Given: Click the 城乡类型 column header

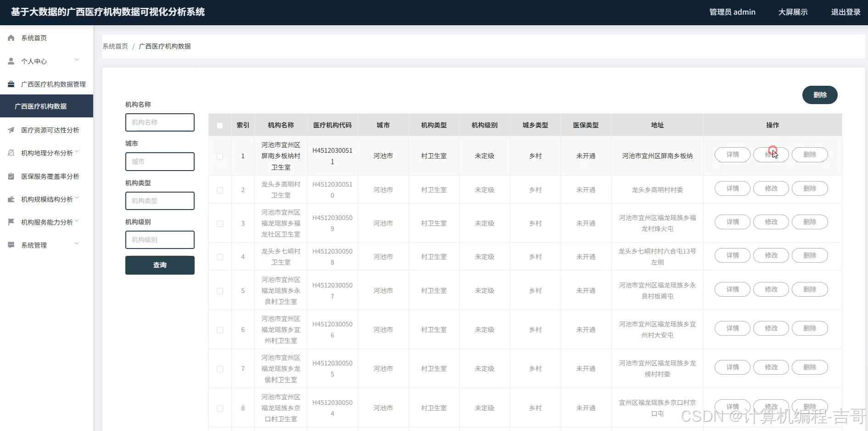Looking at the screenshot, I should (x=535, y=125).
